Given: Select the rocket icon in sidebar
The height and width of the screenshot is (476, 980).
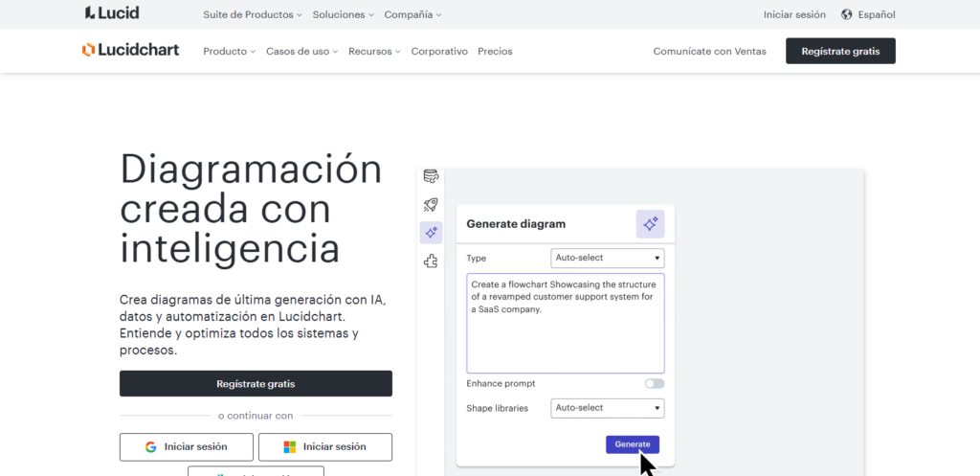Looking at the screenshot, I should (x=431, y=204).
